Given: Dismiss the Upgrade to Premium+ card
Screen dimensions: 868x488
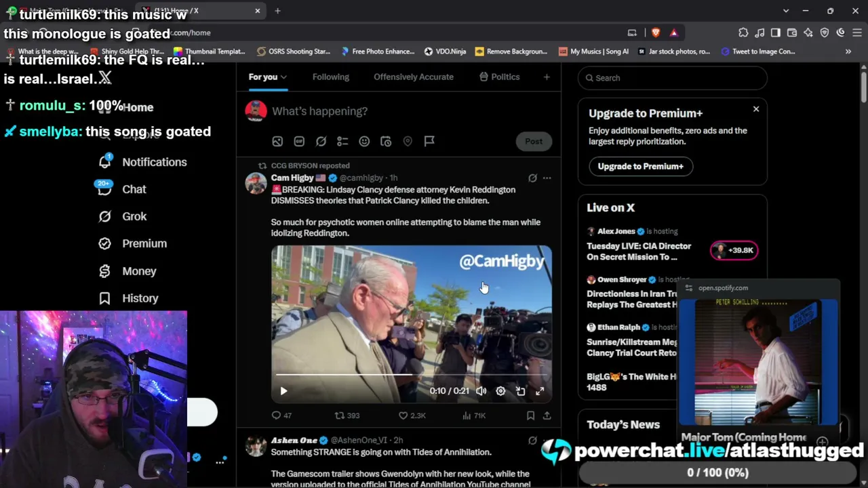Looking at the screenshot, I should coord(756,109).
